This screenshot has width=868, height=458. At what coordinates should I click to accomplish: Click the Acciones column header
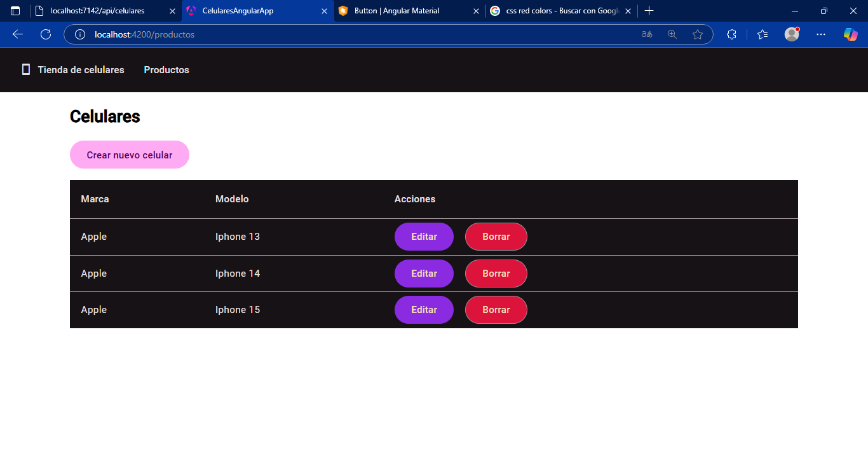pos(415,199)
